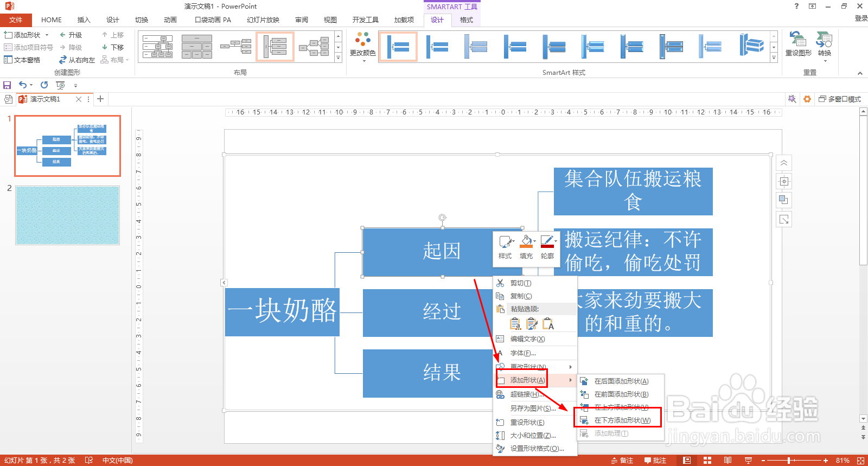Select the second SmartArt layout thumbnail
Image resolution: width=868 pixels, height=466 pixels.
point(197,47)
